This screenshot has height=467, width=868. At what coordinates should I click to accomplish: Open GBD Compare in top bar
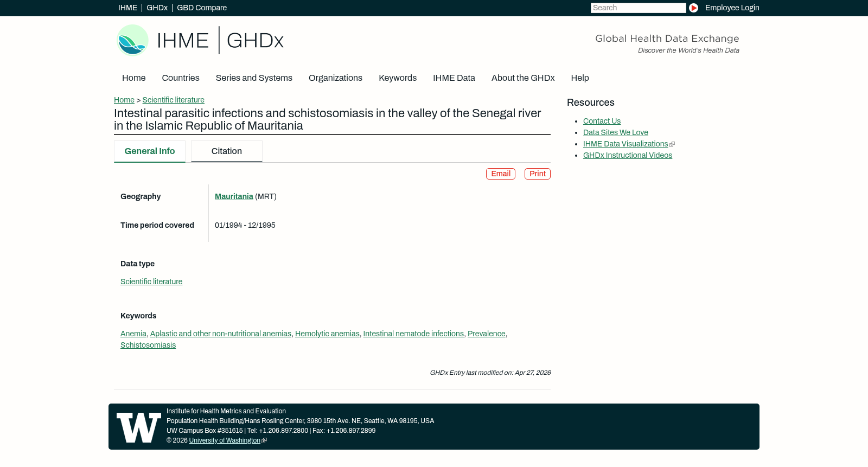pos(202,8)
